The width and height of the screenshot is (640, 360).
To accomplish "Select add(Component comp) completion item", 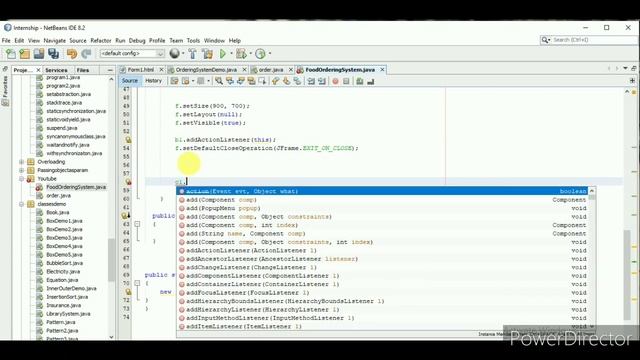I will click(382, 200).
